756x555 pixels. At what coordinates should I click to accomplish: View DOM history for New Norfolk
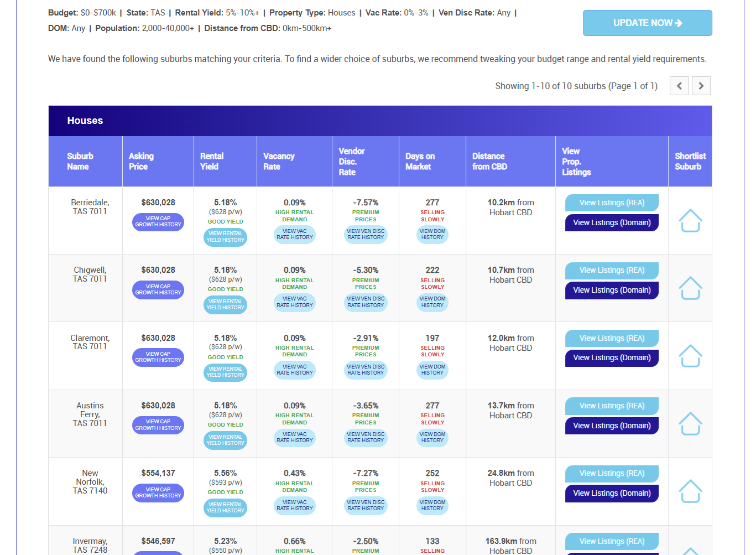point(432,505)
